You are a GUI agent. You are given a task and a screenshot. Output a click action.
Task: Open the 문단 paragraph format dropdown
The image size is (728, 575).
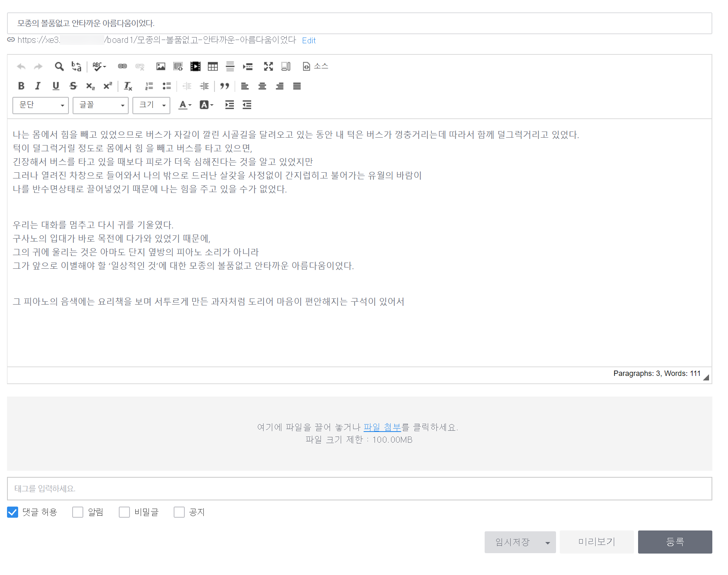(x=41, y=105)
